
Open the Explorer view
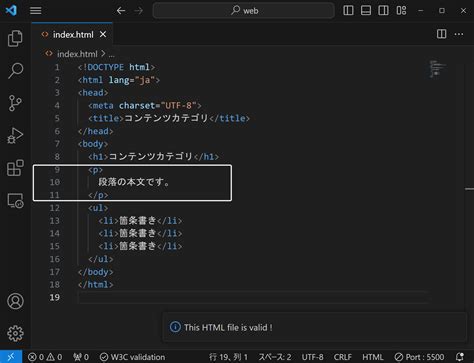tap(15, 38)
